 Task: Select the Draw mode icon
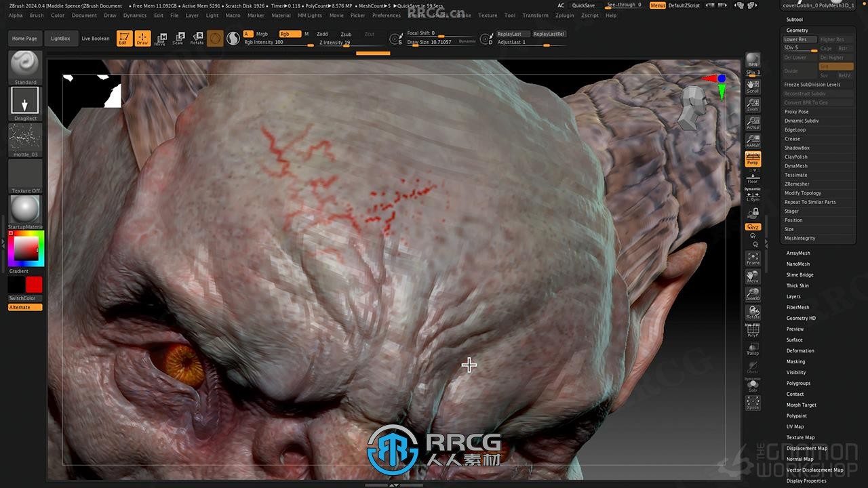coord(142,39)
